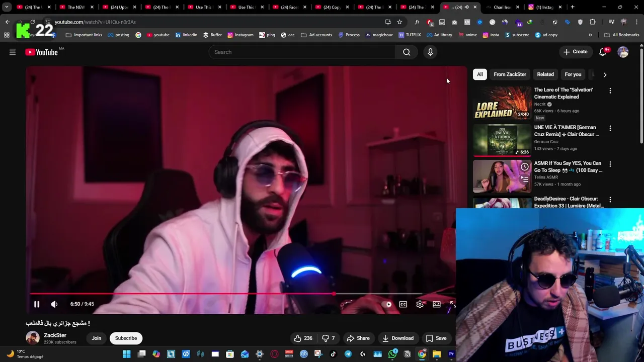Image resolution: width=644 pixels, height=362 pixels.
Task: Show more filter chips with arrow
Action: pos(605,74)
